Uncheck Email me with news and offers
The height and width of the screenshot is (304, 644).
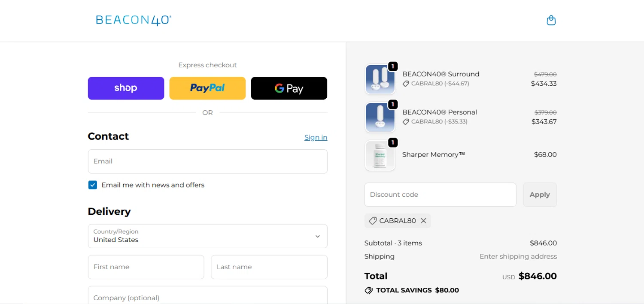(93, 185)
